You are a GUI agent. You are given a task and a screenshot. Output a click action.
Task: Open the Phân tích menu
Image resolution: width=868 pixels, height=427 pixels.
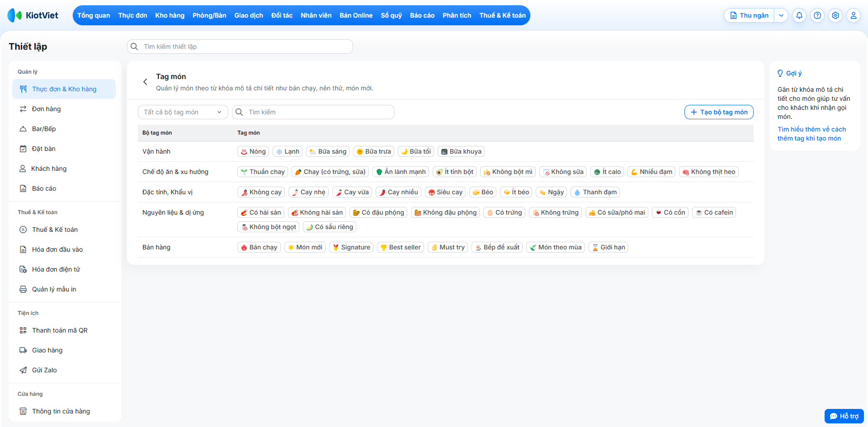457,15
